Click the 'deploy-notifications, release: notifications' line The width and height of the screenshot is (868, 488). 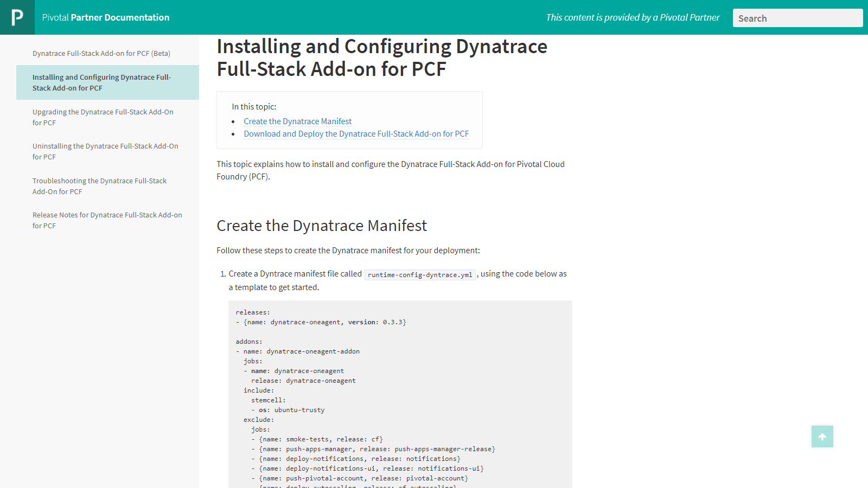356,459
